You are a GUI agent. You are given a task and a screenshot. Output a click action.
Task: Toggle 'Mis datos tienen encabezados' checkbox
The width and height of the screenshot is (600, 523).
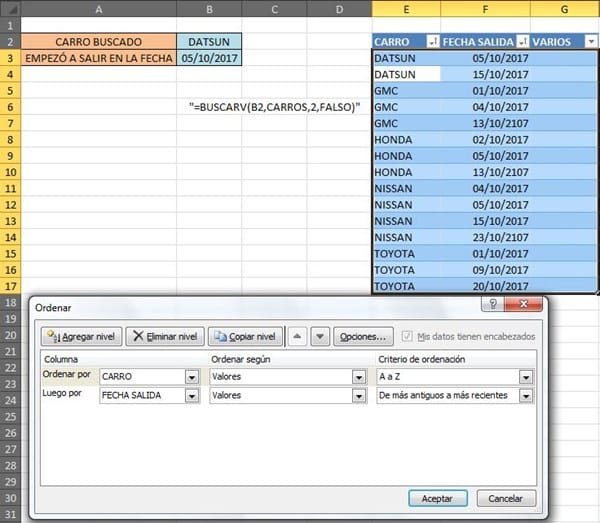pyautogui.click(x=407, y=337)
